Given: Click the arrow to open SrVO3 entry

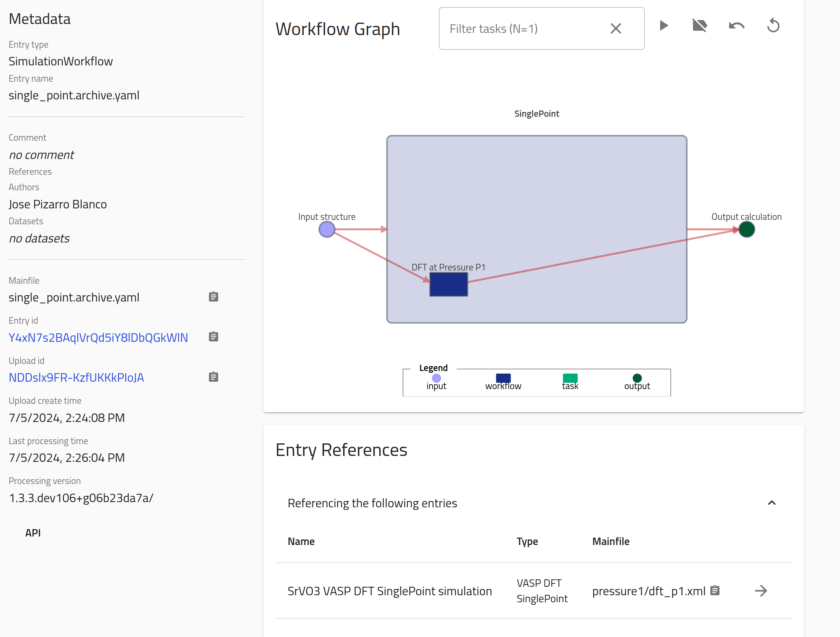Looking at the screenshot, I should point(761,590).
